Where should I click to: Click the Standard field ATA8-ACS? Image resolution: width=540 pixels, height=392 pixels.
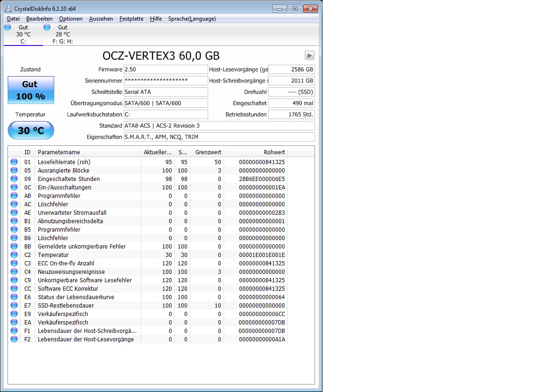[x=219, y=126]
